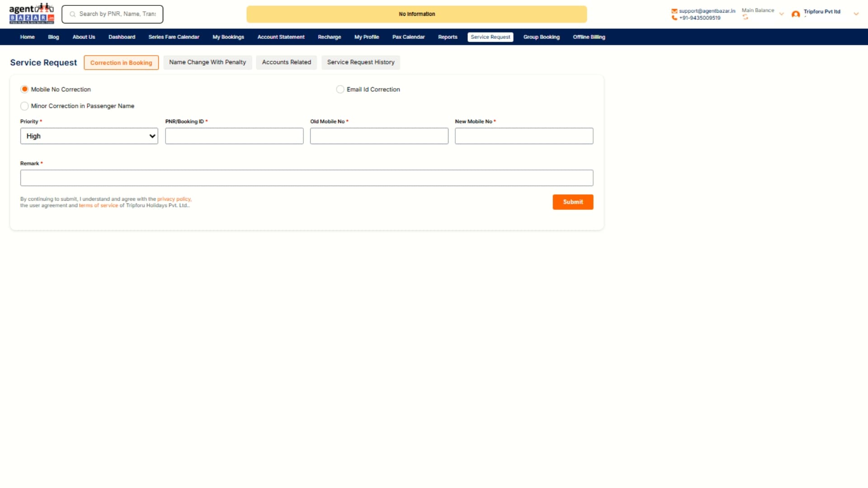
Task: Open My Profile
Action: click(367, 37)
